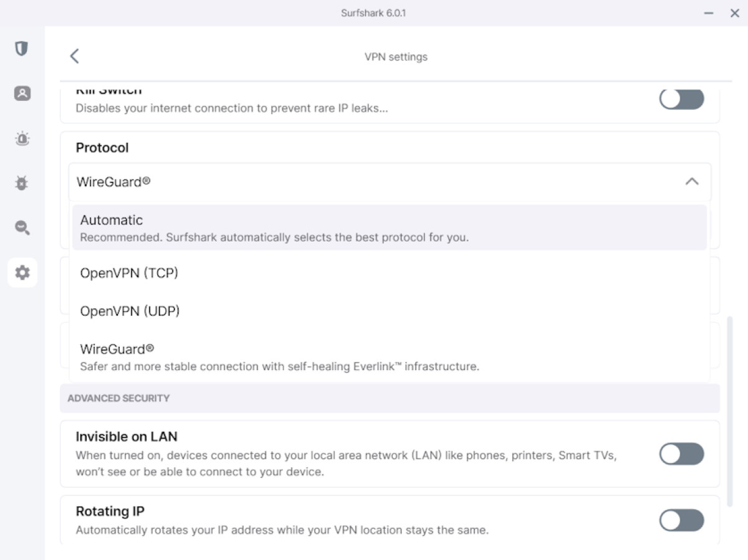Click the vertical scrollbar on the right
748x560 pixels.
[730, 411]
